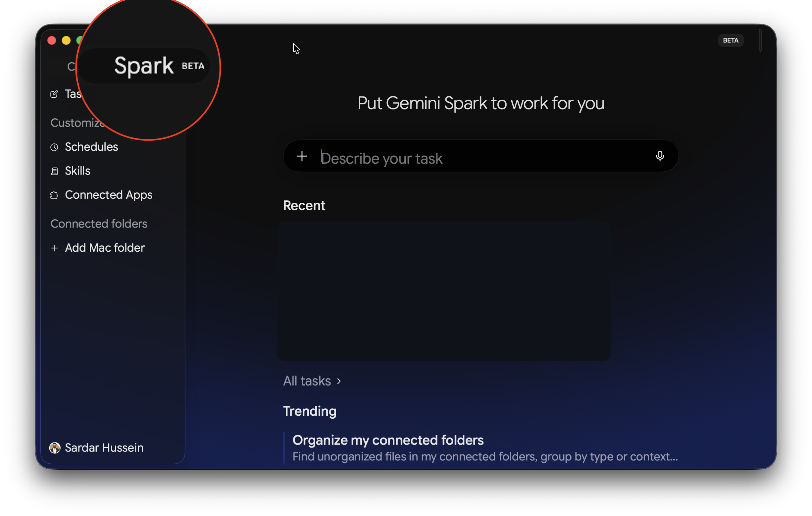Image resolution: width=812 pixels, height=516 pixels.
Task: View All tasks
Action: click(x=312, y=381)
